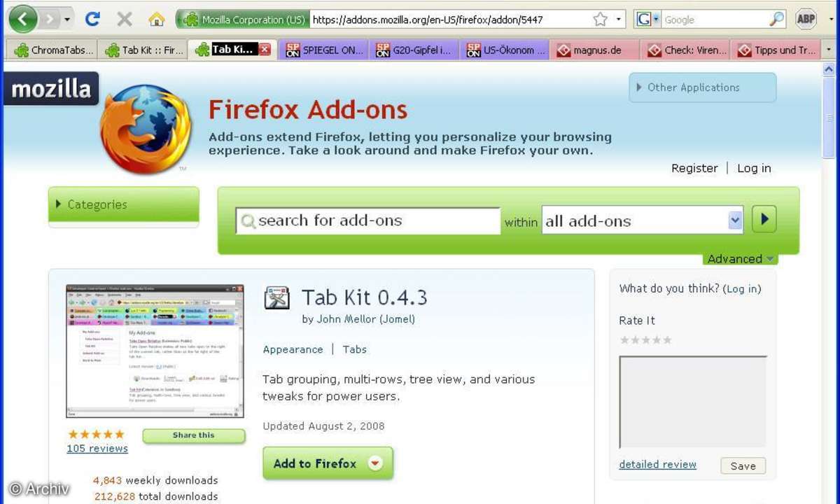Rate the add-on with the stars
Image resolution: width=840 pixels, height=504 pixels.
click(x=645, y=340)
